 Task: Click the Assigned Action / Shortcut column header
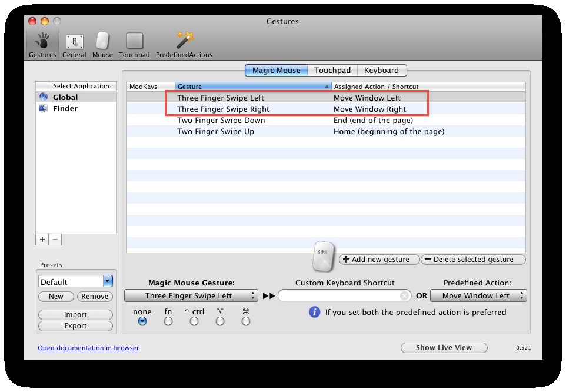pyautogui.click(x=428, y=87)
